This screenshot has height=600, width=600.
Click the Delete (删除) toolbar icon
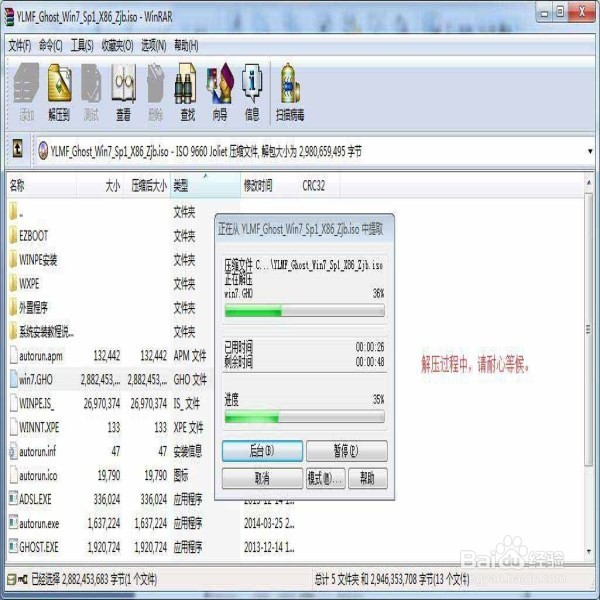[x=155, y=83]
